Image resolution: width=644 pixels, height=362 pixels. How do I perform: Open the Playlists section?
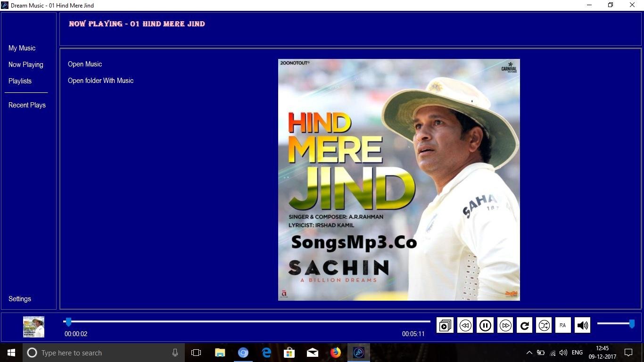pyautogui.click(x=20, y=81)
